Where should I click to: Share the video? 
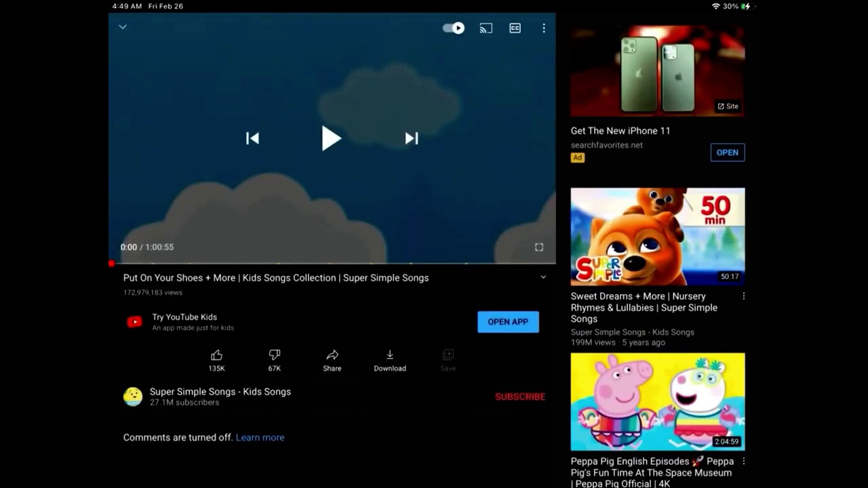[x=332, y=361]
